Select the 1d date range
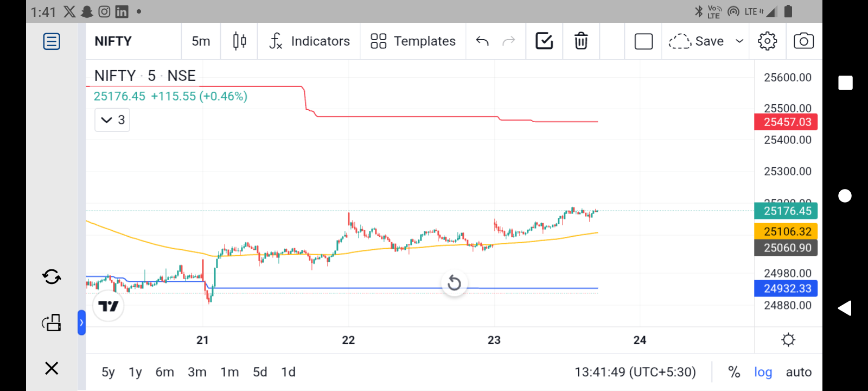 [288, 372]
